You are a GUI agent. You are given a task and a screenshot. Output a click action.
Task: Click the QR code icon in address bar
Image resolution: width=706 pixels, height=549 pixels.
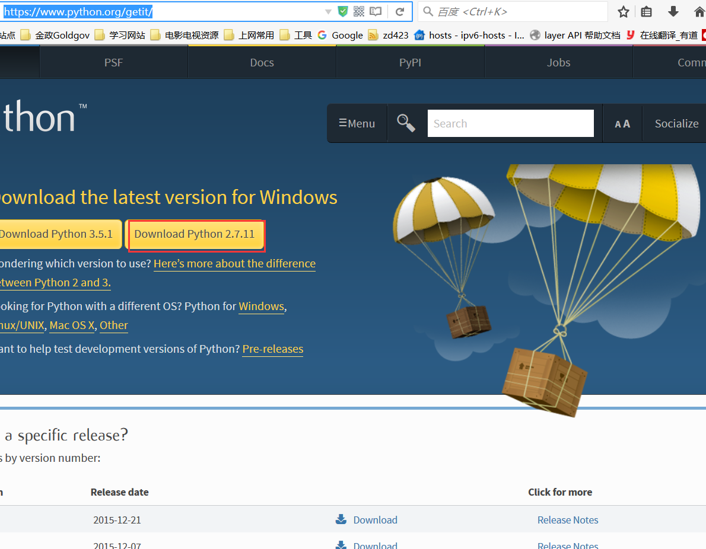(359, 12)
